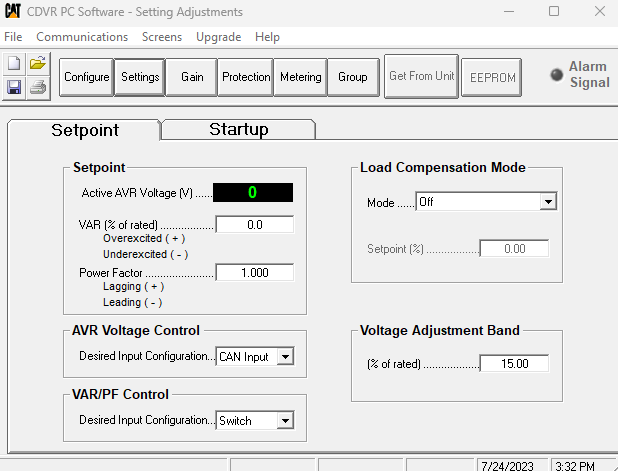This screenshot has height=471, width=618.
Task: Open VAR/PF Control input configuration dropdown
Action: [285, 421]
